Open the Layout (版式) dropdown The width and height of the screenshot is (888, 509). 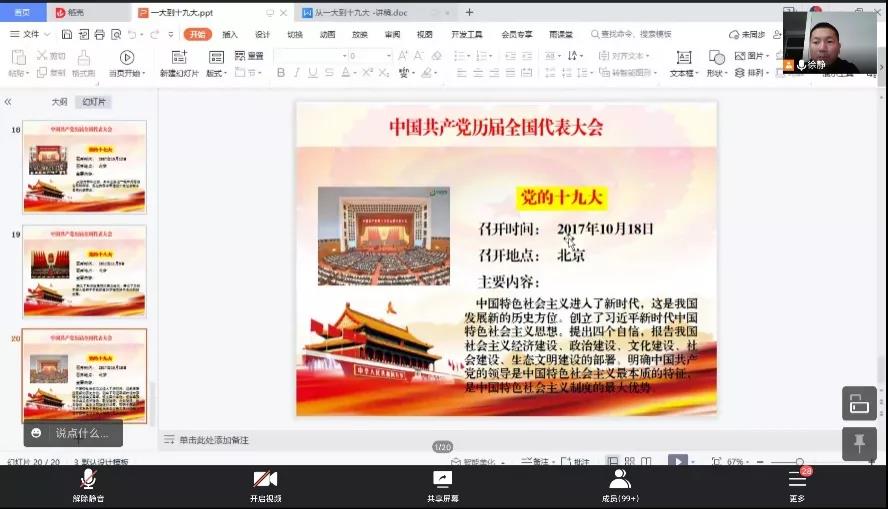[216, 63]
